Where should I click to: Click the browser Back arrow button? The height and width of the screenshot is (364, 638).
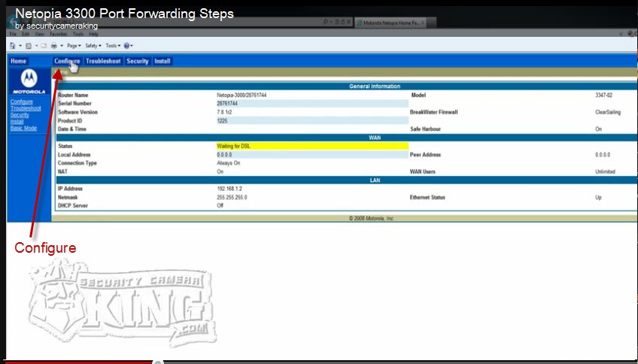click(x=13, y=22)
